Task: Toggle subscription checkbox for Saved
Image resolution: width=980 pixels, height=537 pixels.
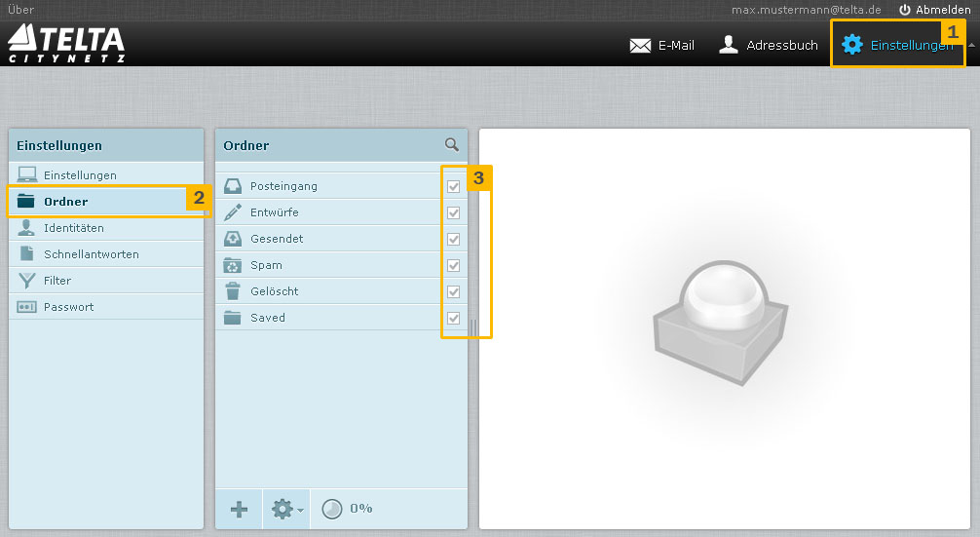Action: point(453,318)
